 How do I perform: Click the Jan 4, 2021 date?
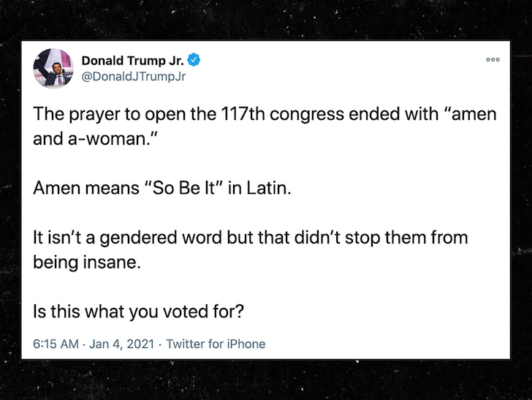122,344
